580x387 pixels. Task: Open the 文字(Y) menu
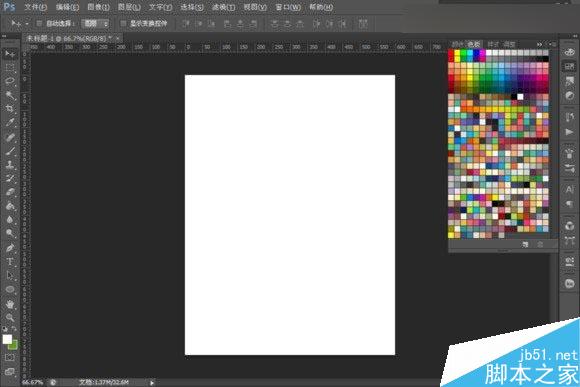coord(161,7)
